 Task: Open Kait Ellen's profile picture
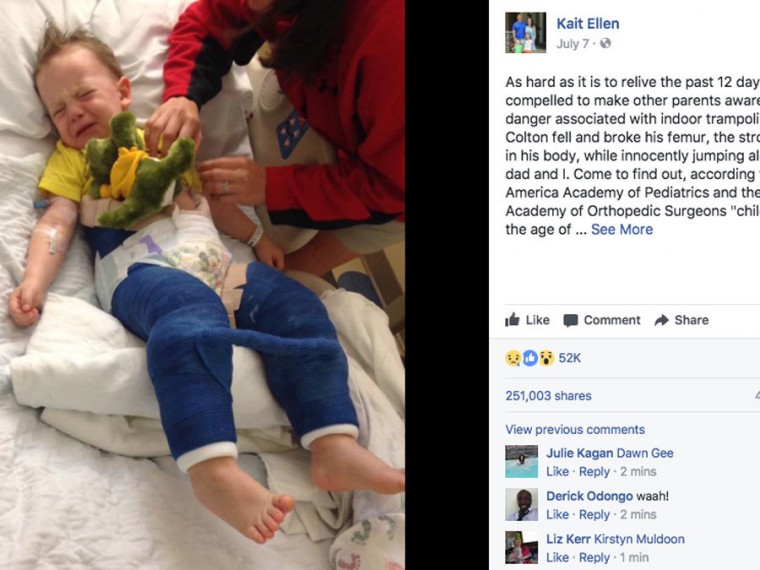click(x=525, y=32)
